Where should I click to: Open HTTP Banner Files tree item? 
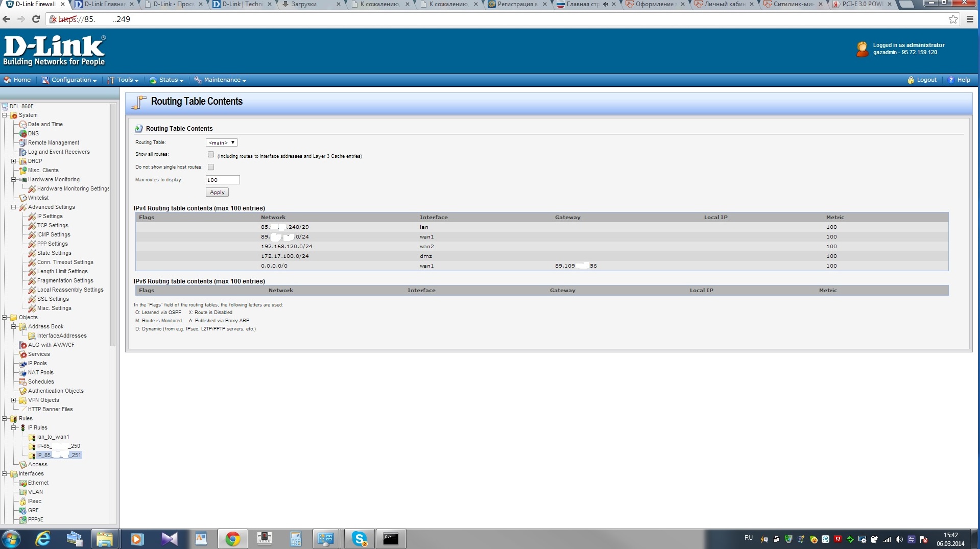point(51,410)
